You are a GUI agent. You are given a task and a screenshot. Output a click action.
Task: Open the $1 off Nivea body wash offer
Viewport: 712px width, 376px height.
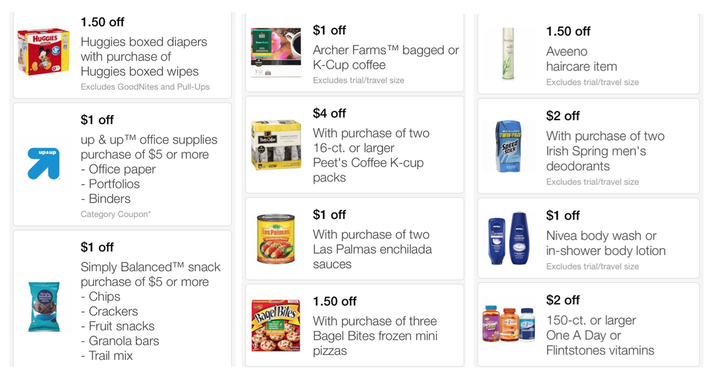click(588, 238)
